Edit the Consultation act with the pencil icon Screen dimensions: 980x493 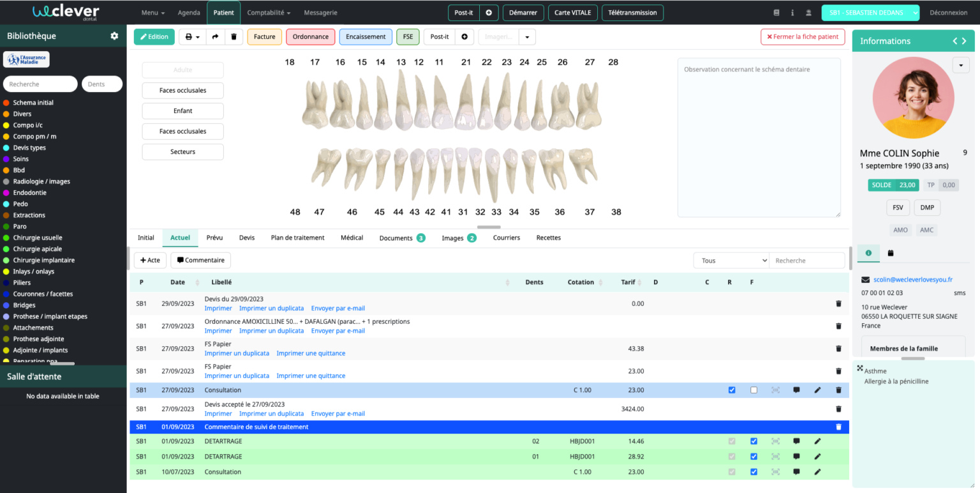point(817,390)
